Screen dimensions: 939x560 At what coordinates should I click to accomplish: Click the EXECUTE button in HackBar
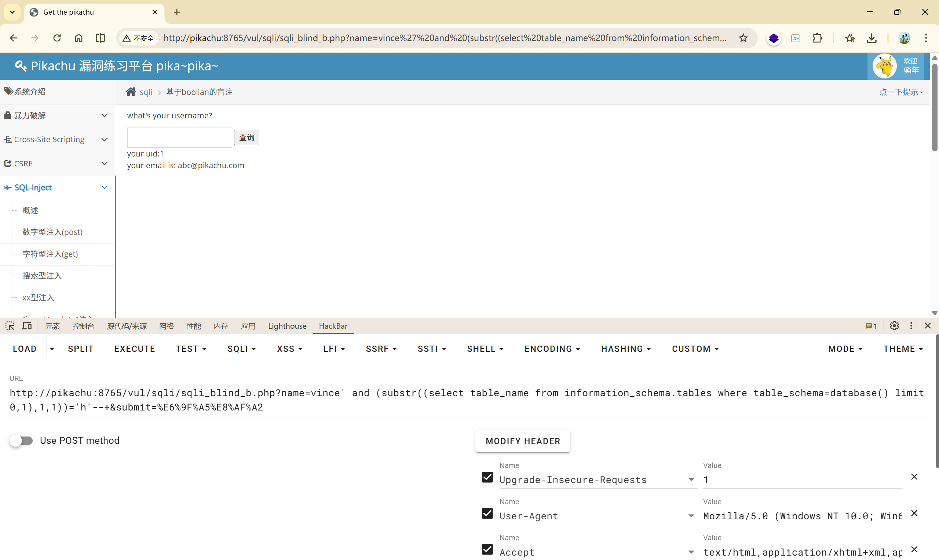coord(134,349)
